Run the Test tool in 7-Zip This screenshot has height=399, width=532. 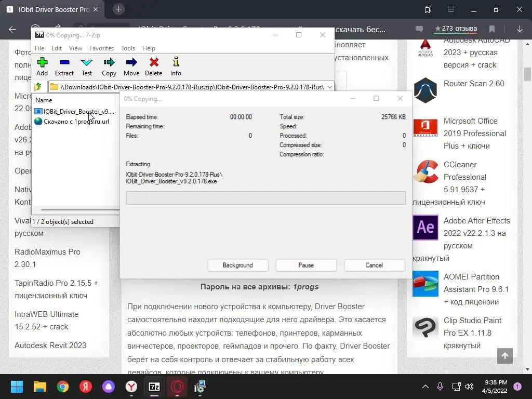click(x=87, y=66)
